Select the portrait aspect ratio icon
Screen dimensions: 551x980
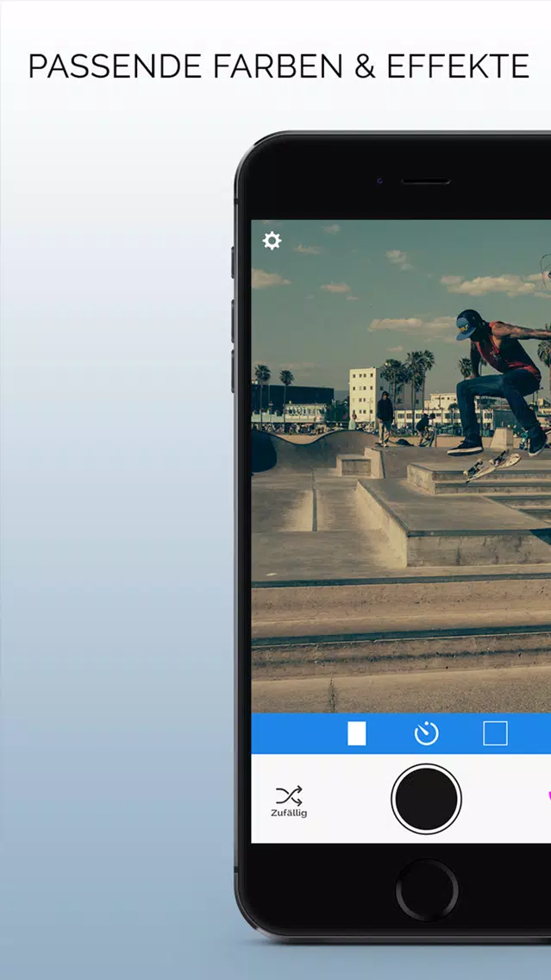click(x=357, y=733)
